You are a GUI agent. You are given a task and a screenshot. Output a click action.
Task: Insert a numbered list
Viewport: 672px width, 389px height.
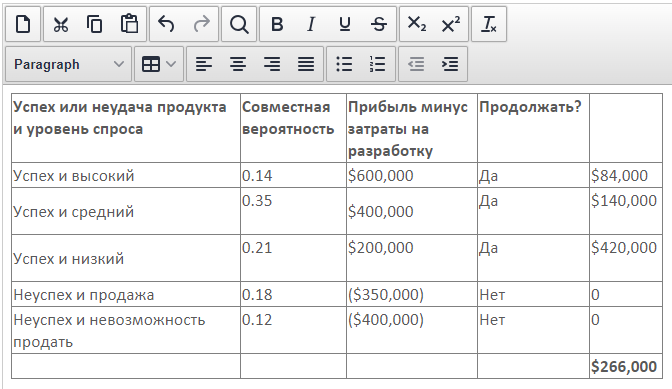[378, 64]
